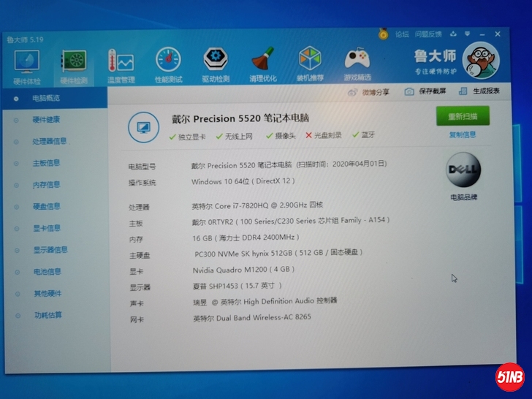
Task: Click the 鲁大师 5.19 window title
Action: (25, 39)
